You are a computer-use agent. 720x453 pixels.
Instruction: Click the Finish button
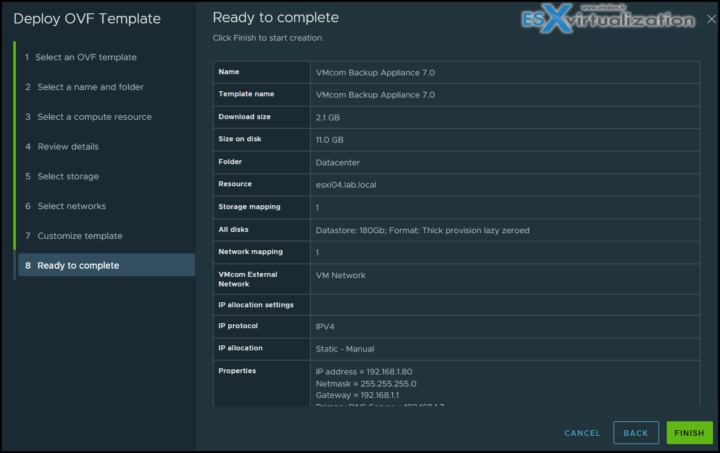(x=689, y=433)
